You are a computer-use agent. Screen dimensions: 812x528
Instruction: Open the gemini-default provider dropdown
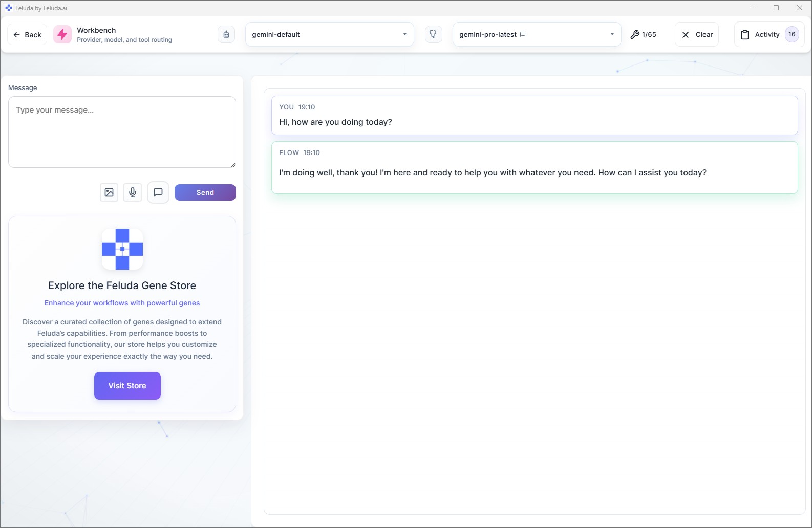(x=330, y=34)
